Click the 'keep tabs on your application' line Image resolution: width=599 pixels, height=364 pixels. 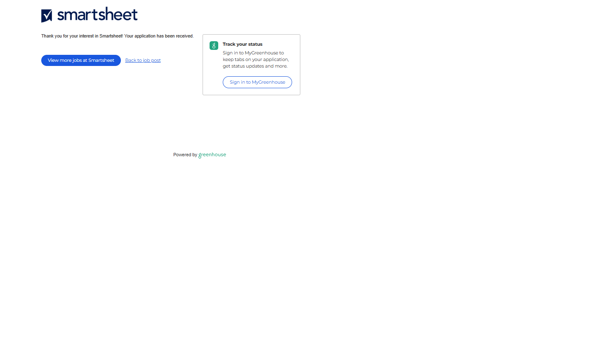[x=255, y=60]
